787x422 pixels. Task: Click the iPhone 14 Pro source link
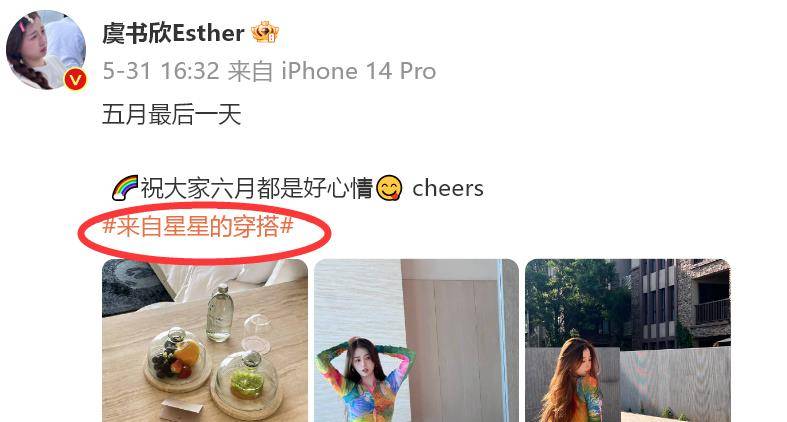pos(358,71)
